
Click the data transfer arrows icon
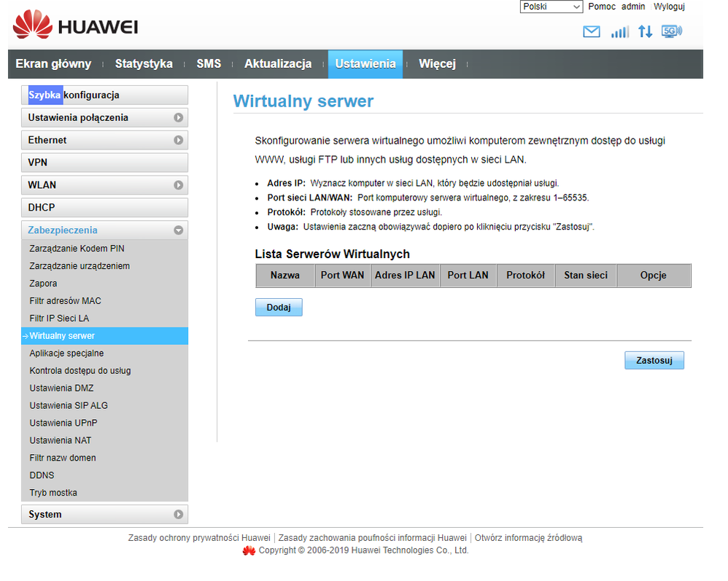point(646,31)
